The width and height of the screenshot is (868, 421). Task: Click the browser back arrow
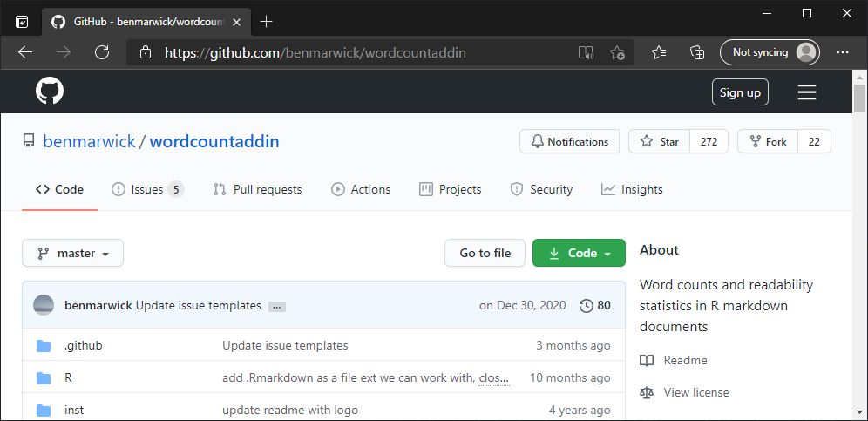pyautogui.click(x=25, y=52)
